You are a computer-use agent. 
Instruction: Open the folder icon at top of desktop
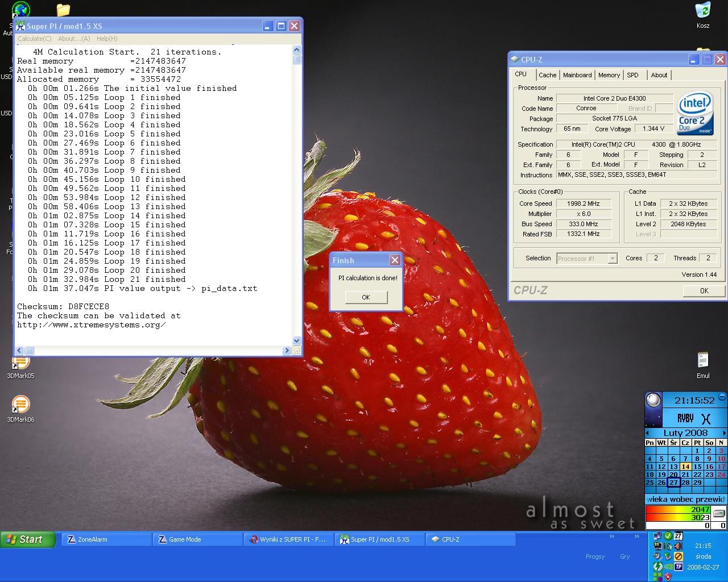tap(63, 10)
